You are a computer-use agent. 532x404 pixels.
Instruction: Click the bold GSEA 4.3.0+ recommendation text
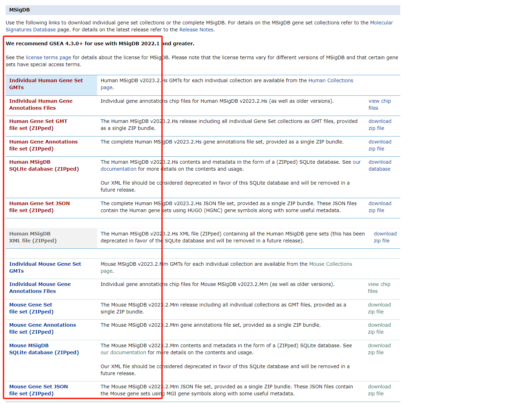pyautogui.click(x=100, y=44)
